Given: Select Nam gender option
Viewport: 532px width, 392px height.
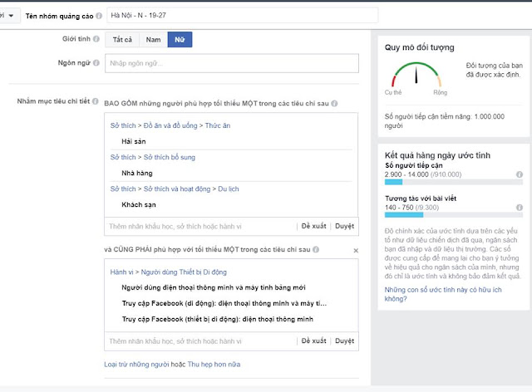Looking at the screenshot, I should pos(153,40).
